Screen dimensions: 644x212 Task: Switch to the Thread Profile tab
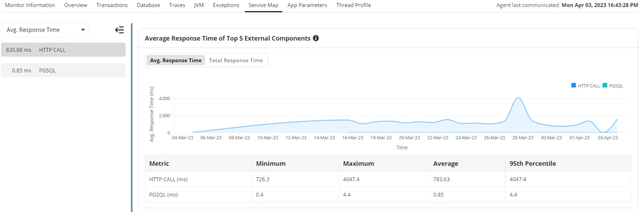[353, 5]
